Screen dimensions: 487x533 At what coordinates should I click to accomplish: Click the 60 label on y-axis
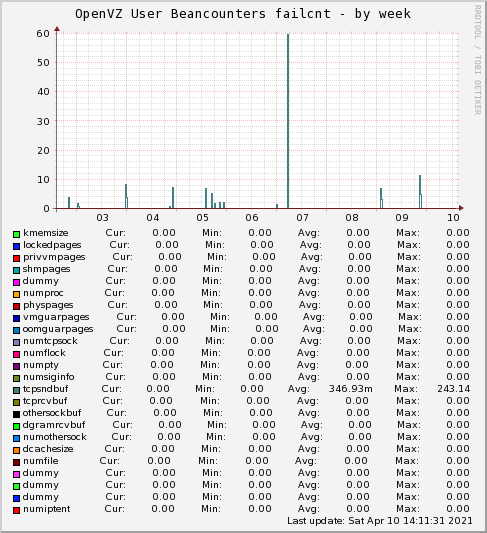point(43,34)
